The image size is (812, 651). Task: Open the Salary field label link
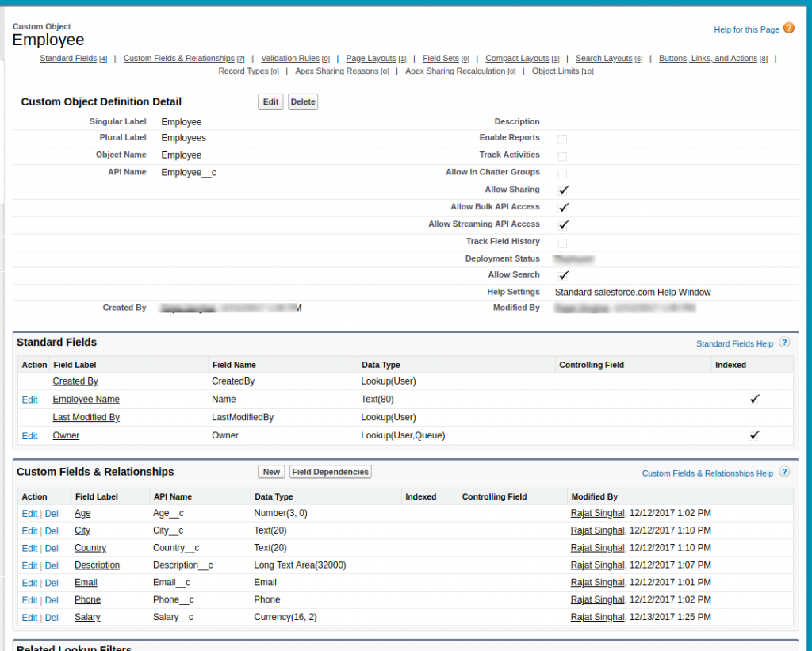point(87,618)
